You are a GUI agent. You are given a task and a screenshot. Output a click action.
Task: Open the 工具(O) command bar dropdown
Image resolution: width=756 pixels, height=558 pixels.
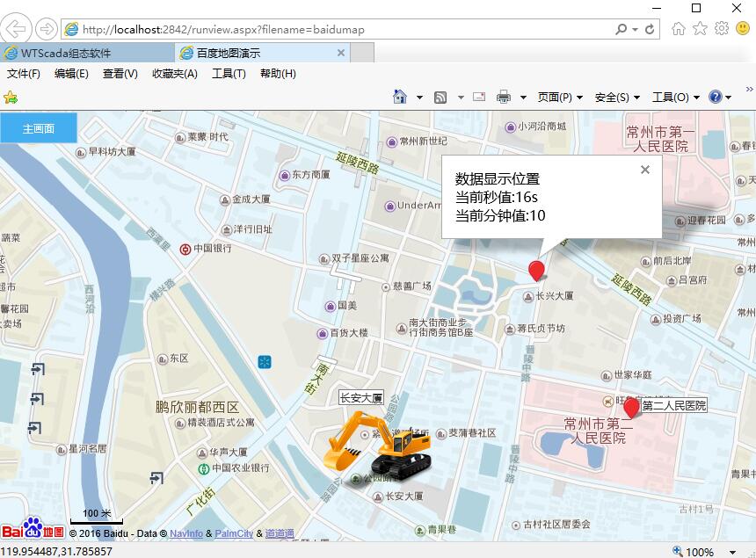tap(676, 98)
